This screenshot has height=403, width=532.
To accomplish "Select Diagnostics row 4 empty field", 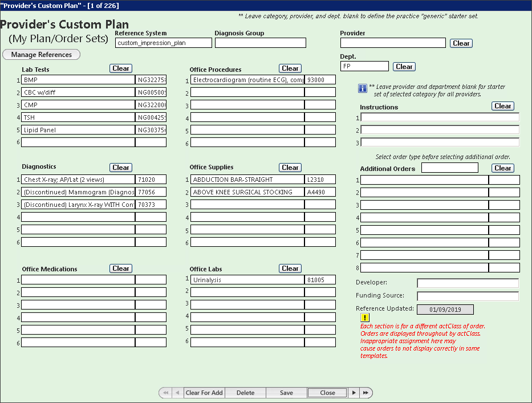I will pos(78,217).
